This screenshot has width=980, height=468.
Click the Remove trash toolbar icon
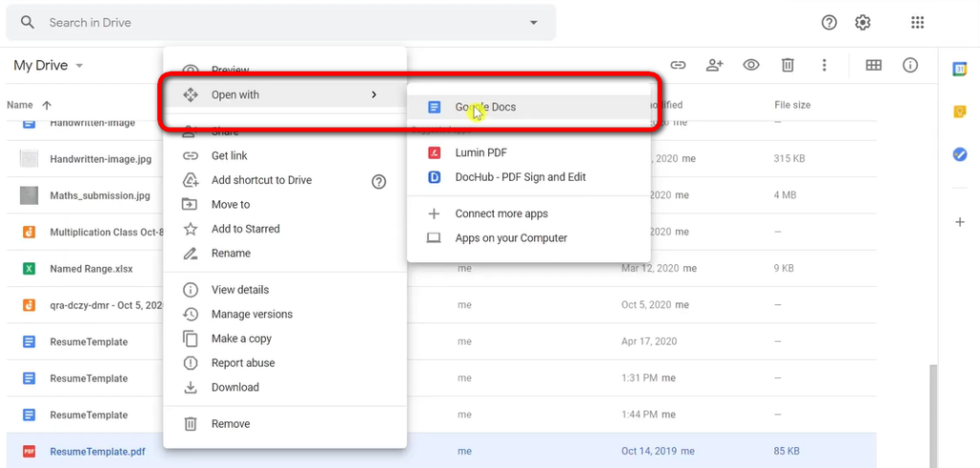(788, 65)
